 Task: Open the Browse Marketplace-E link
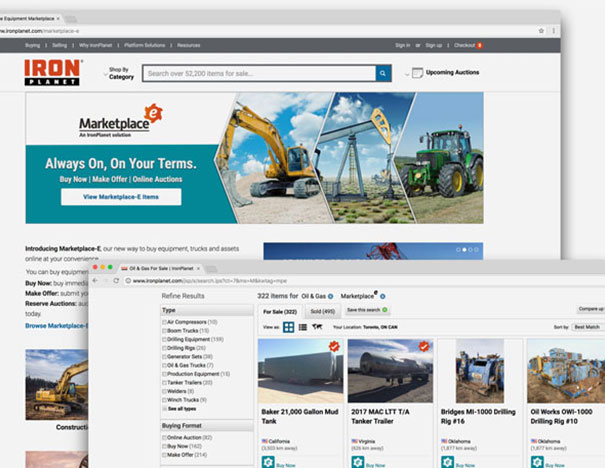[56, 326]
